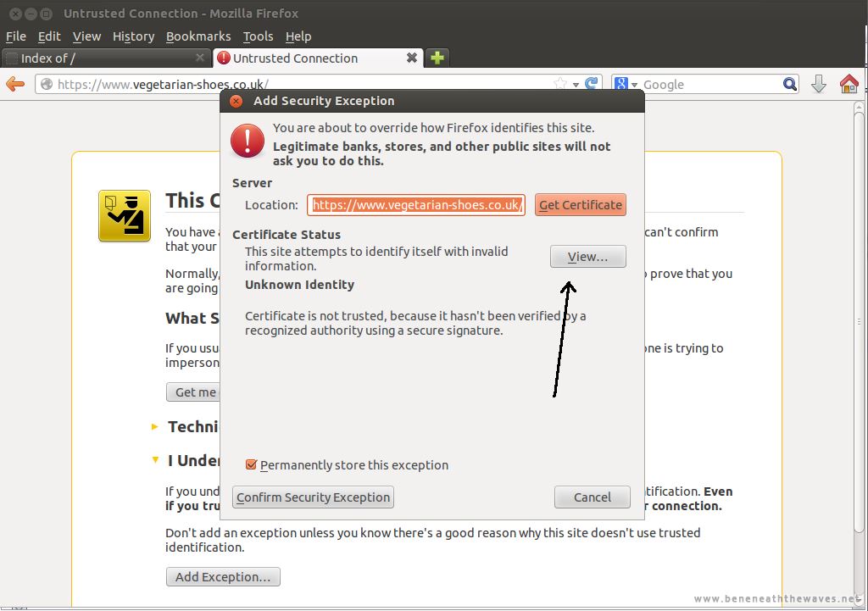Open the Bookmarks menu
This screenshot has height=611, width=868.
tap(198, 36)
